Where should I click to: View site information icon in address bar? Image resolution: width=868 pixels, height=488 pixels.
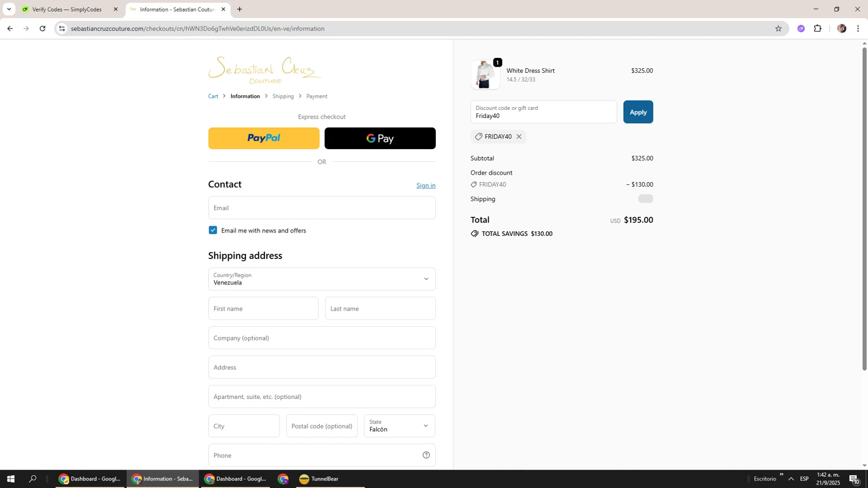[62, 28]
